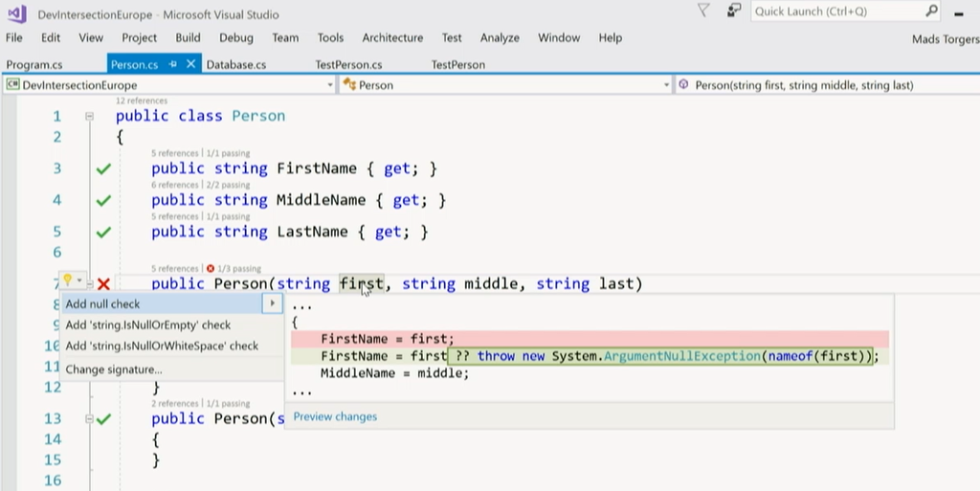The width and height of the screenshot is (980, 491).
Task: Open the Architecture menu
Action: click(392, 38)
